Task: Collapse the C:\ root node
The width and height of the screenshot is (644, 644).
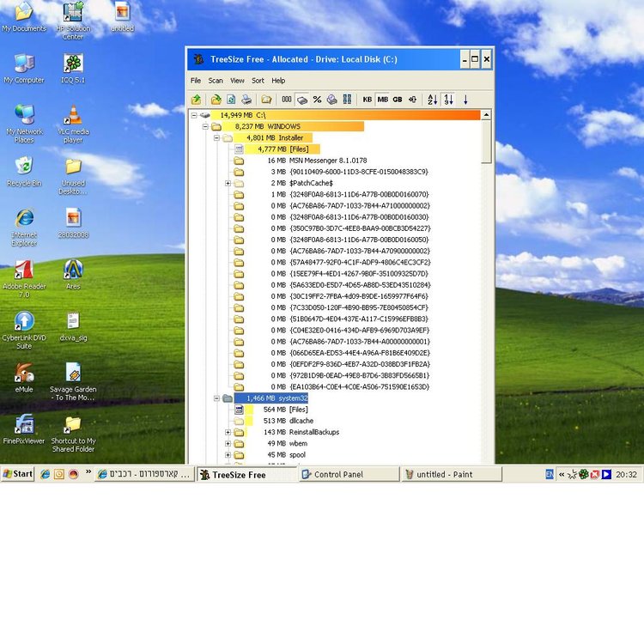Action: point(194,115)
